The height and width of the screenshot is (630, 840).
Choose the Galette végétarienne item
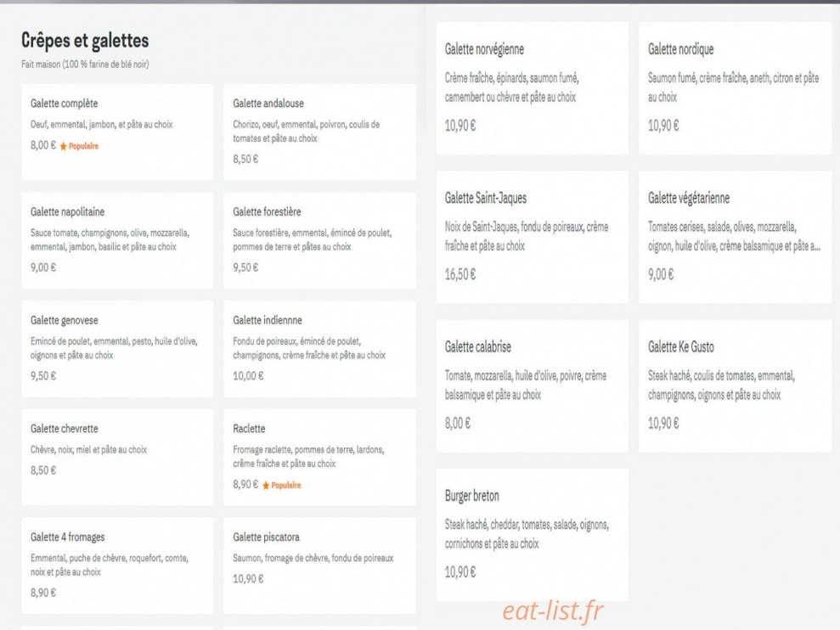(x=735, y=238)
